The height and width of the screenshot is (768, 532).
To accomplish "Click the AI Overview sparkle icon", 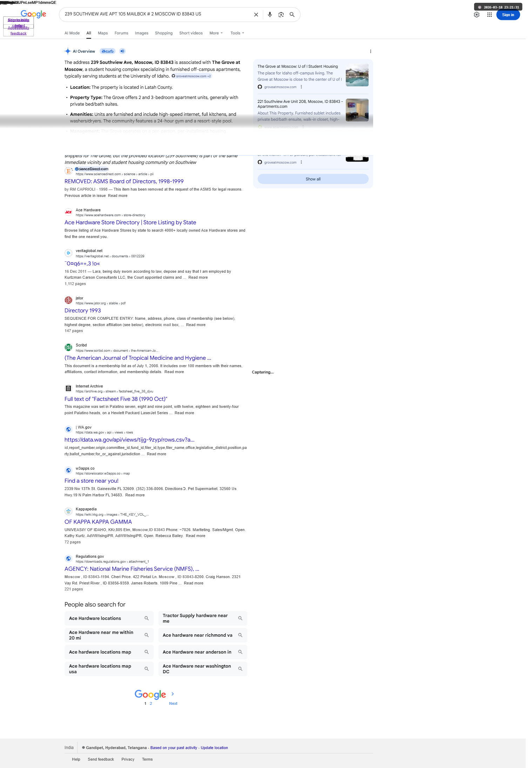I will tap(68, 51).
